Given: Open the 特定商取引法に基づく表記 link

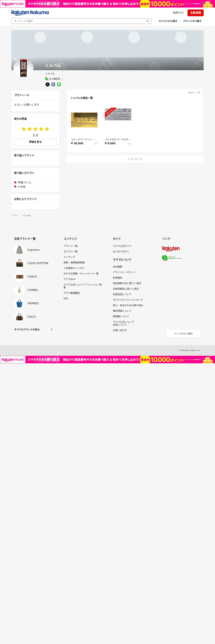Looking at the screenshot, I should pyautogui.click(x=127, y=283).
